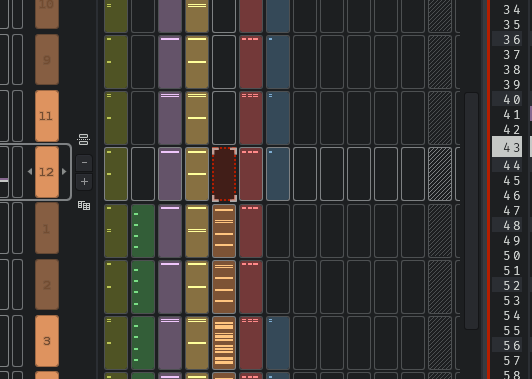Viewport: 532px width, 379px height.
Task: Select the dense orange cell in pattern 3 row
Action: 224,343
